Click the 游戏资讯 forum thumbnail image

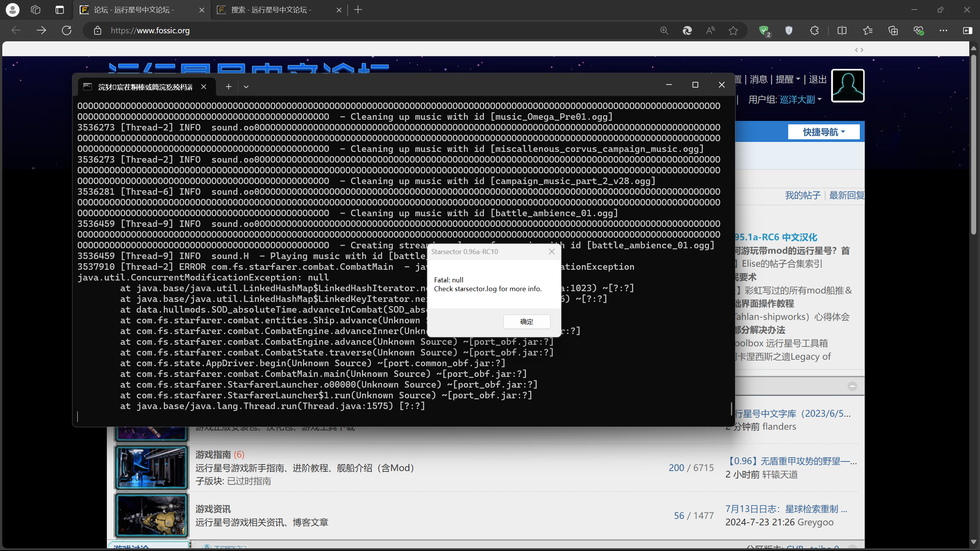tap(152, 515)
